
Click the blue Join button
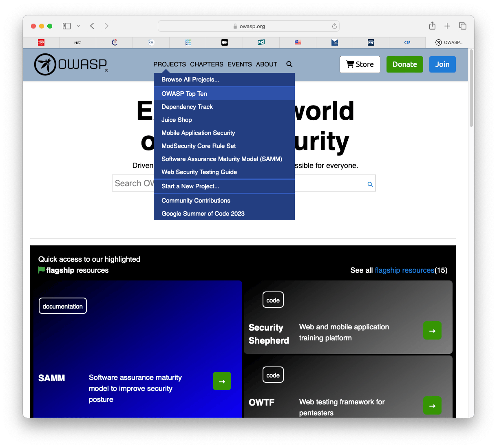click(x=442, y=64)
